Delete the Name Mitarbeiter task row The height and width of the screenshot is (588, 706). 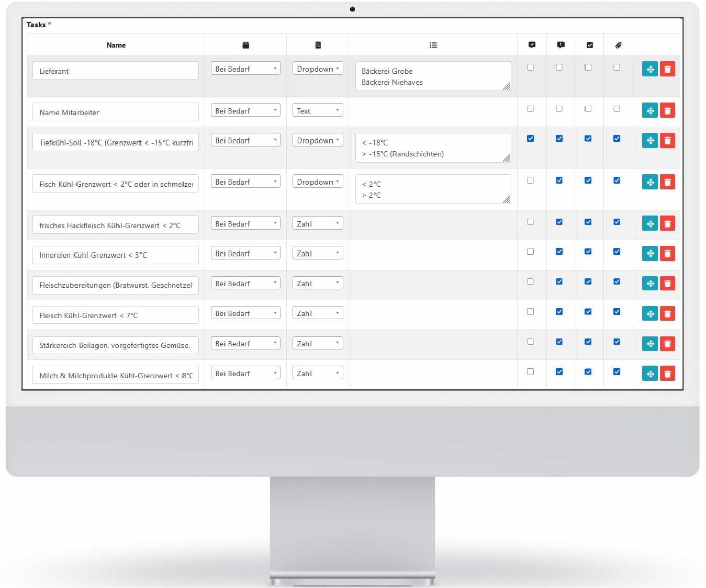(667, 110)
